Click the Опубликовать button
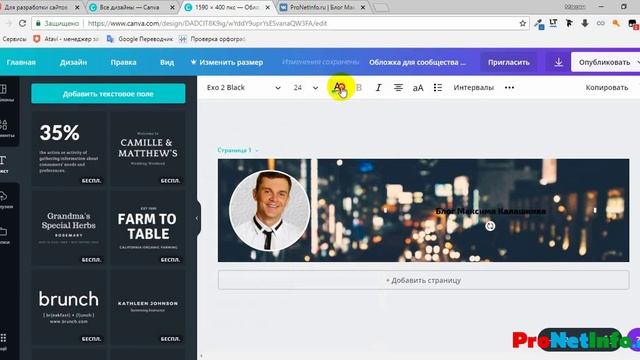The height and width of the screenshot is (360, 640). coord(605,62)
